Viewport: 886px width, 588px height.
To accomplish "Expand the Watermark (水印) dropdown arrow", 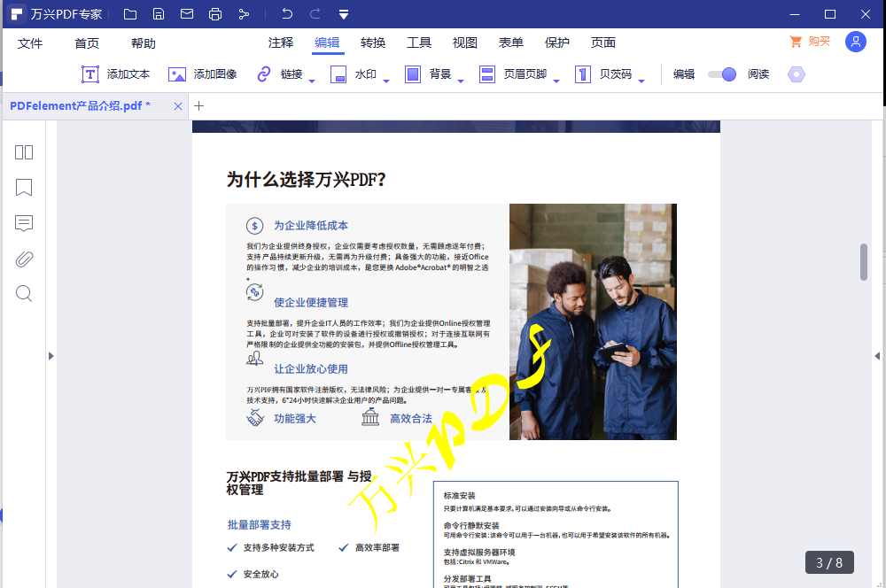I will (x=386, y=81).
